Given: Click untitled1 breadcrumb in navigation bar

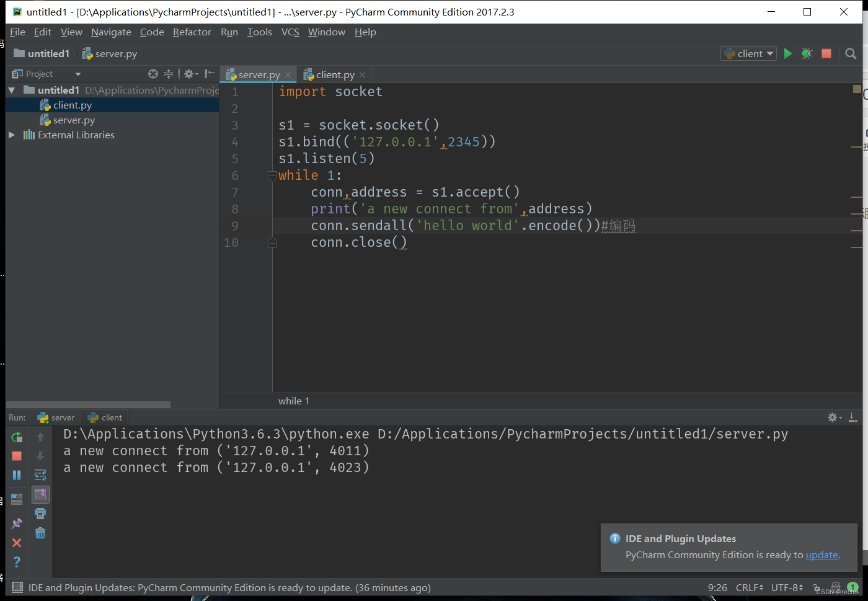Looking at the screenshot, I should [x=42, y=54].
